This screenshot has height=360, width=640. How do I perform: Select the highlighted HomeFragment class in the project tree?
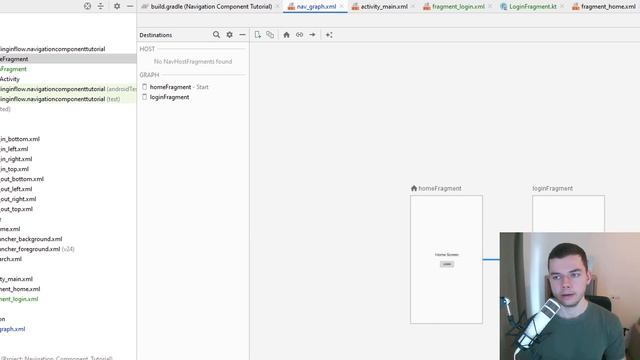[68, 59]
